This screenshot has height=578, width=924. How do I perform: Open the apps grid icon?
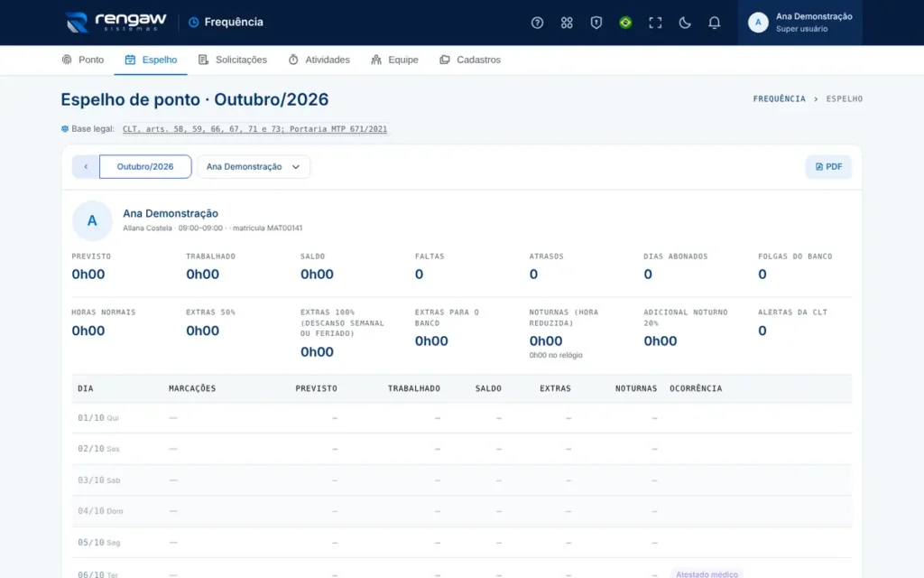[567, 23]
